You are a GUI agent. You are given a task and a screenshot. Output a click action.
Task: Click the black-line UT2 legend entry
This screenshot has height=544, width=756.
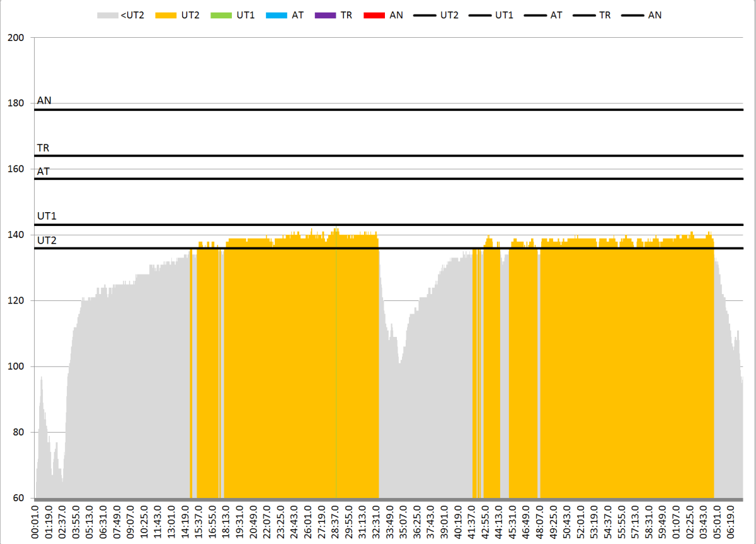425,15
